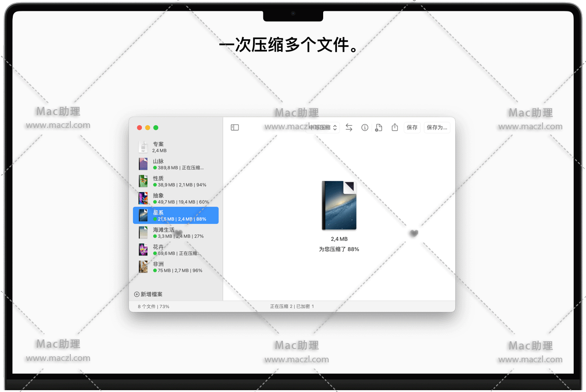Click the 性质 file thumbnail icon
This screenshot has width=586, height=392.
pos(144,181)
